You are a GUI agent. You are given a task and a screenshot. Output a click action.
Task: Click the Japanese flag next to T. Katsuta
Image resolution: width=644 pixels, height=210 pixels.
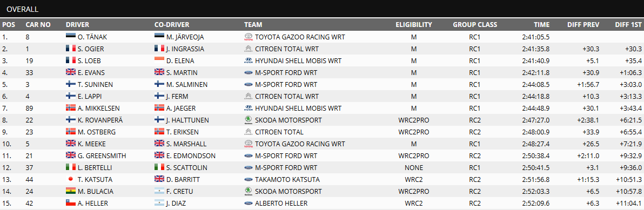(x=71, y=180)
